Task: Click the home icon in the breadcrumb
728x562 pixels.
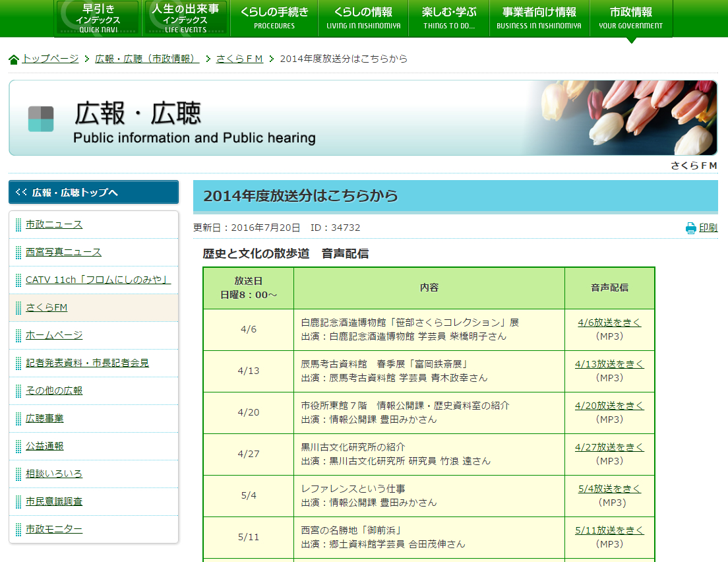Action: [13, 59]
